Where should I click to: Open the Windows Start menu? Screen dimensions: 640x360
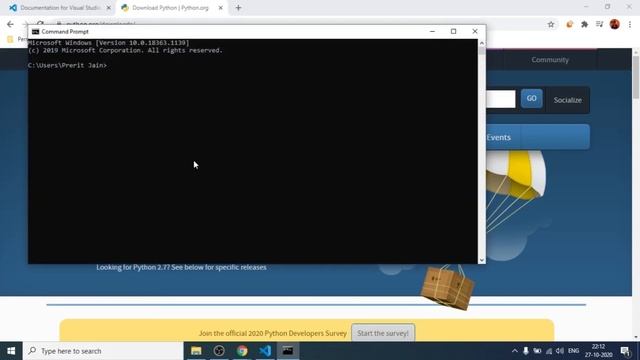pyautogui.click(x=11, y=351)
